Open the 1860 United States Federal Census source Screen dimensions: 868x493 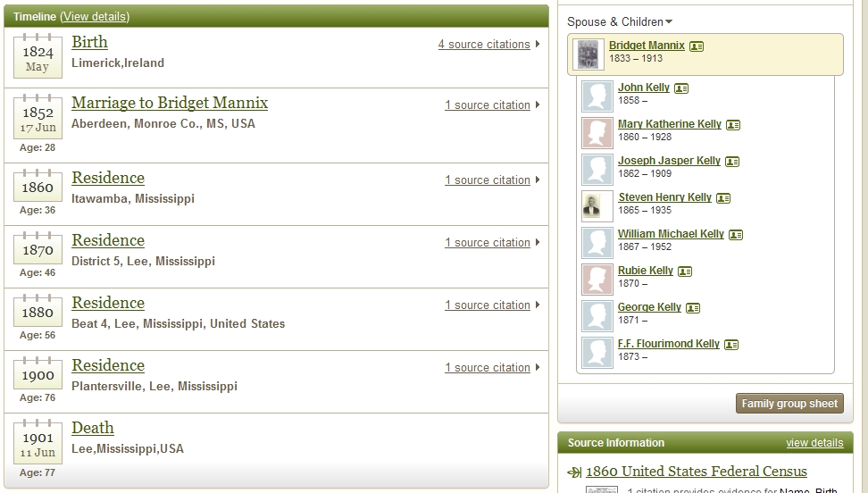(696, 472)
